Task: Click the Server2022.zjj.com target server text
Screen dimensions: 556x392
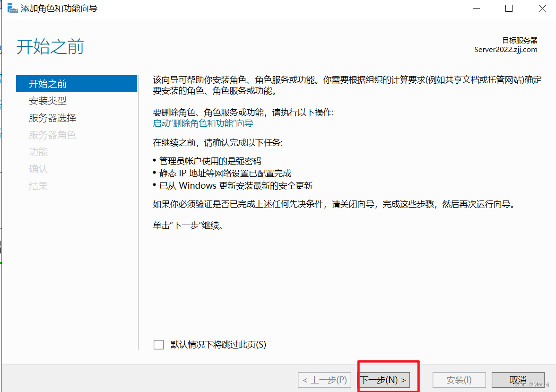Action: coord(506,50)
